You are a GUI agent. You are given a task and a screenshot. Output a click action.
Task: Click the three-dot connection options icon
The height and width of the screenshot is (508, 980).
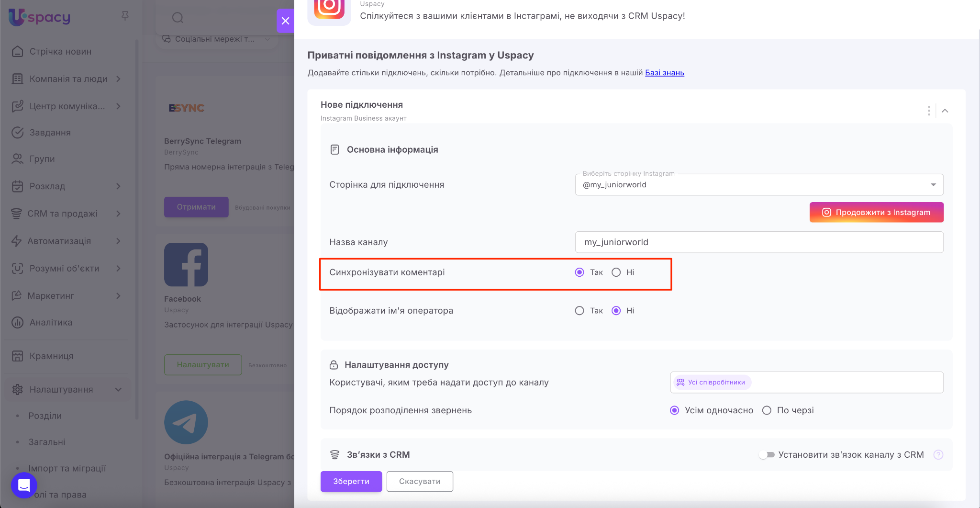(929, 111)
